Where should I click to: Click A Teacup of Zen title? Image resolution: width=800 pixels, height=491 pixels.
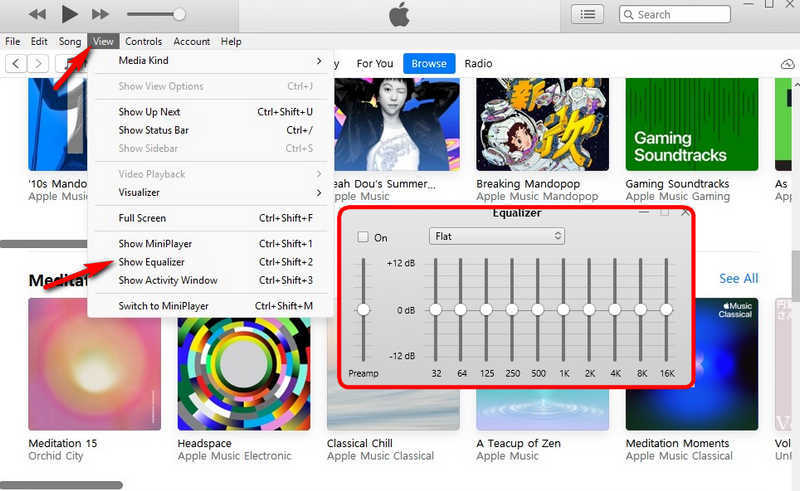(518, 443)
